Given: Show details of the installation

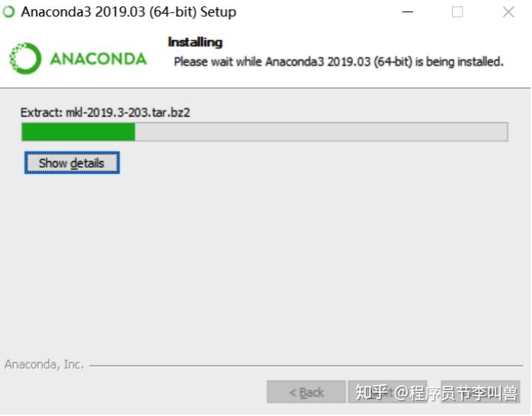Looking at the screenshot, I should click(x=72, y=163).
